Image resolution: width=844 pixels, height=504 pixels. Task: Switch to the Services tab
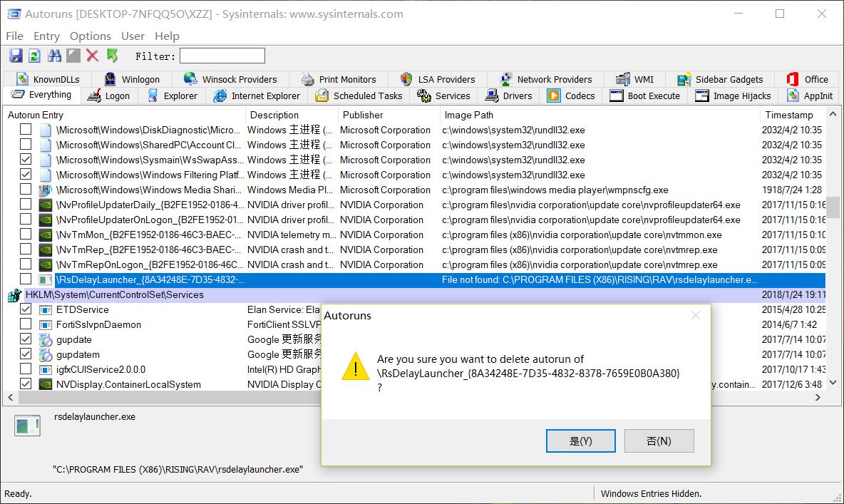[x=444, y=96]
